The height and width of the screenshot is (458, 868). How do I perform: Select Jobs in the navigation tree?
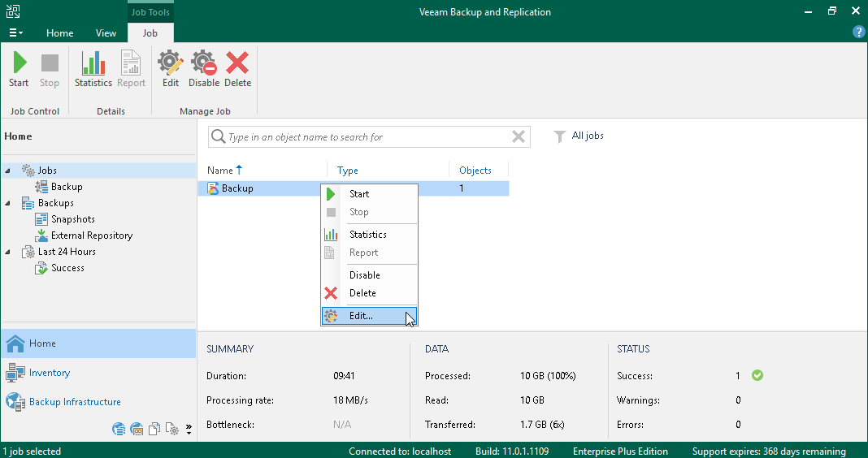[x=47, y=171]
